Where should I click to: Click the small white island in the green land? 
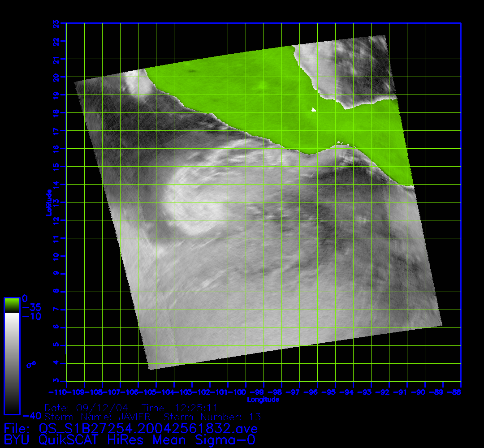pos(313,109)
